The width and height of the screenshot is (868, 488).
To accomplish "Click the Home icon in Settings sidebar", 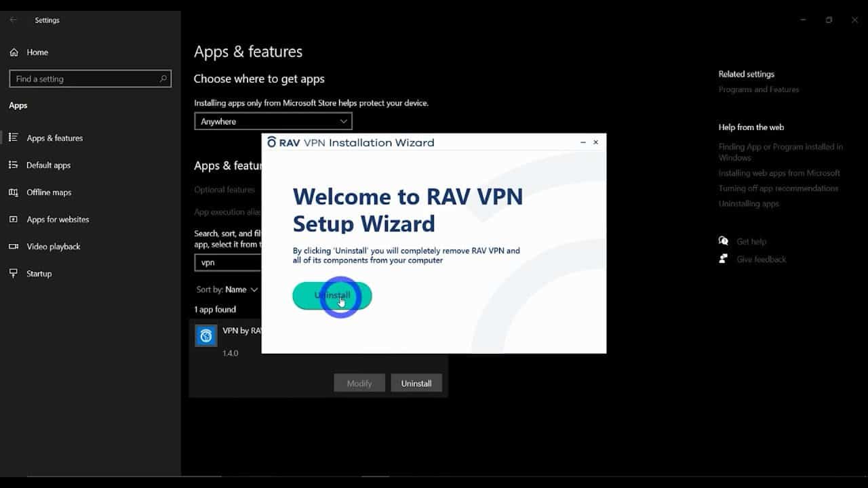I will coord(14,52).
